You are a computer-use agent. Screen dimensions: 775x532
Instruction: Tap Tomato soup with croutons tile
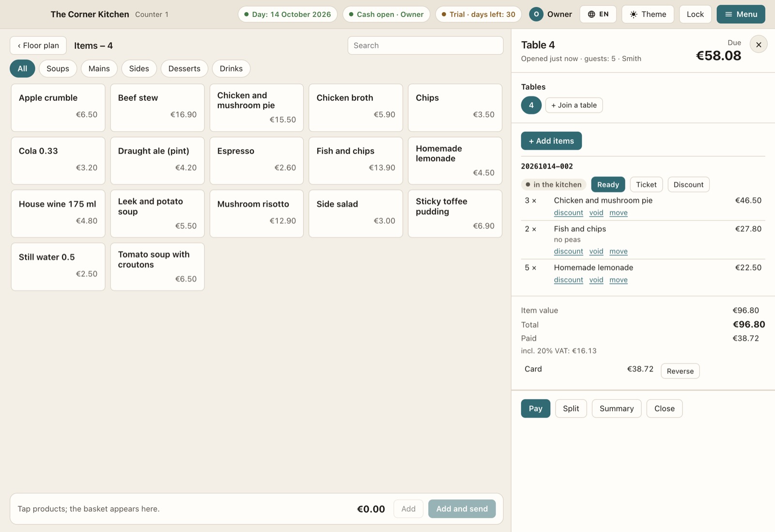click(x=157, y=266)
